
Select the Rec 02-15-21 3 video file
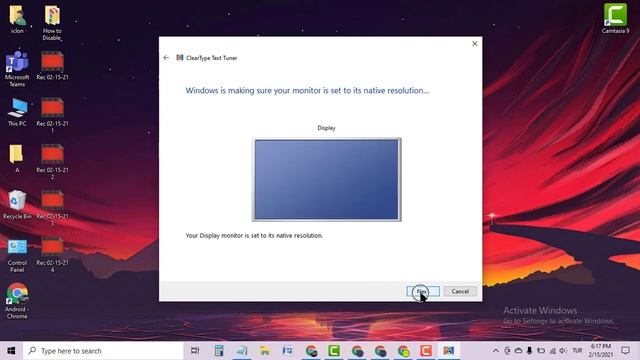pos(52,208)
